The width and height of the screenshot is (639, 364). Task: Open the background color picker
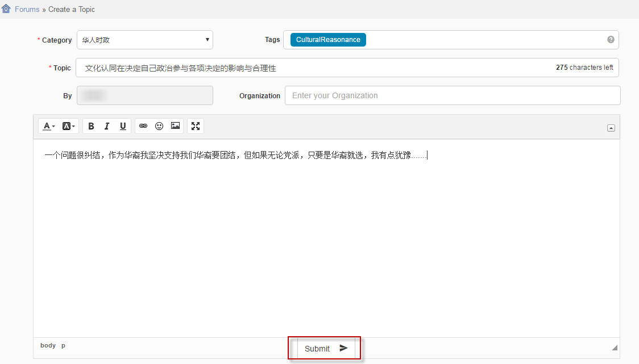[x=68, y=126]
